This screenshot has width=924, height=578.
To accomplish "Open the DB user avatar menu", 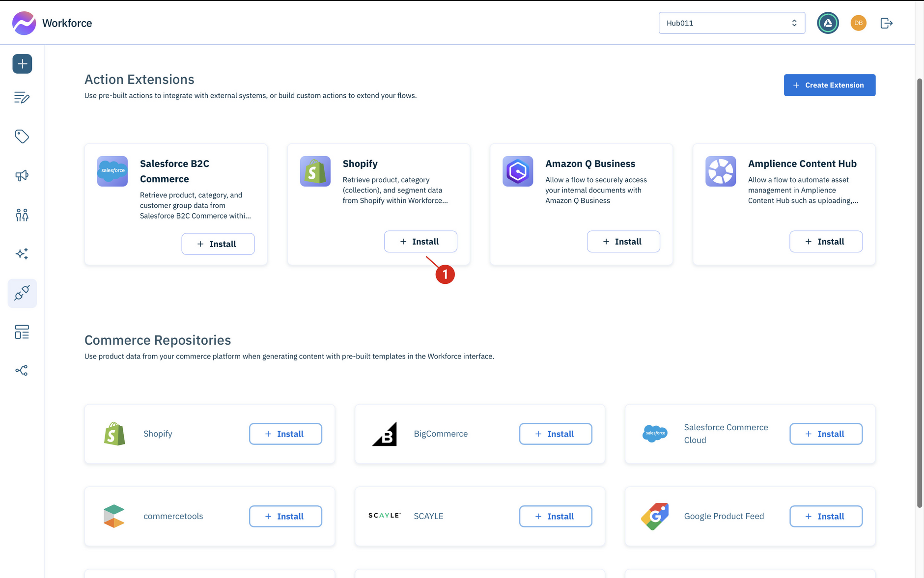I will tap(858, 23).
